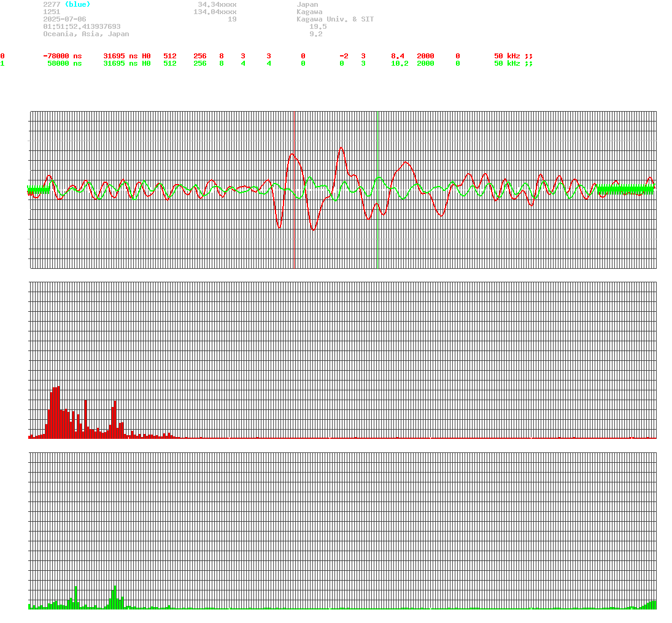
Task: Click the red row "50 kHz ;;" label
Action: tap(513, 56)
